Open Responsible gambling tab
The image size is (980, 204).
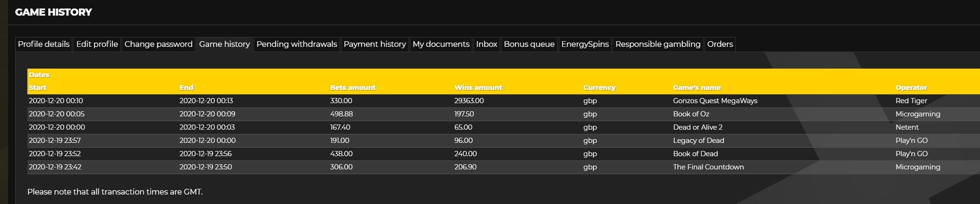tap(657, 44)
